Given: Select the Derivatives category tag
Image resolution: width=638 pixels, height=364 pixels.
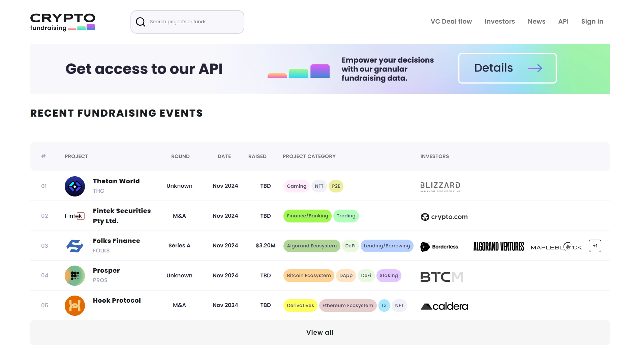Looking at the screenshot, I should 300,306.
